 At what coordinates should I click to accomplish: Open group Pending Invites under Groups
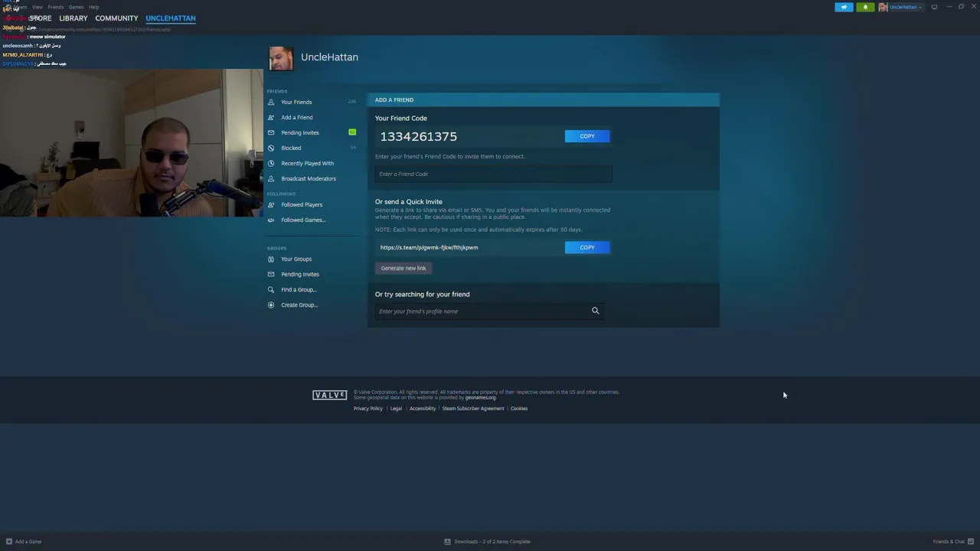300,274
